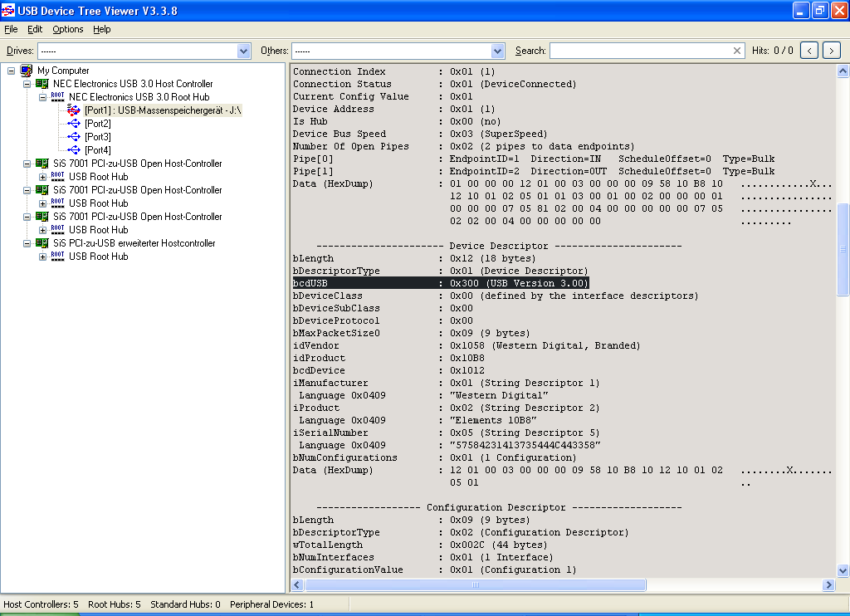Select Port1 USB-Massenspeichergerät J:\ entry
The image size is (850, 616).
pyautogui.click(x=163, y=110)
